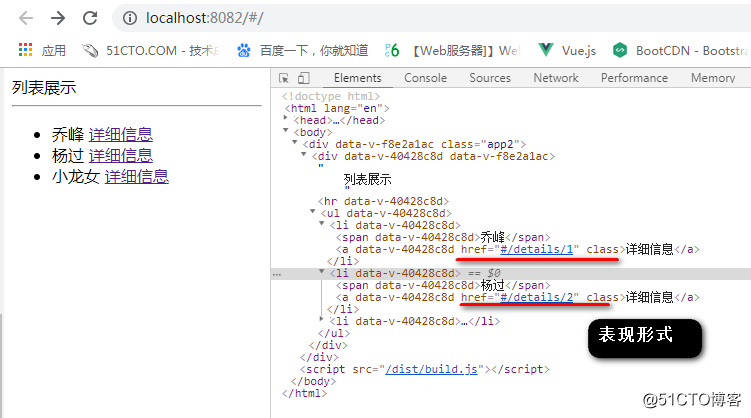Select the span containing 杨过
Screen dimensions: 751x418
click(x=443, y=285)
